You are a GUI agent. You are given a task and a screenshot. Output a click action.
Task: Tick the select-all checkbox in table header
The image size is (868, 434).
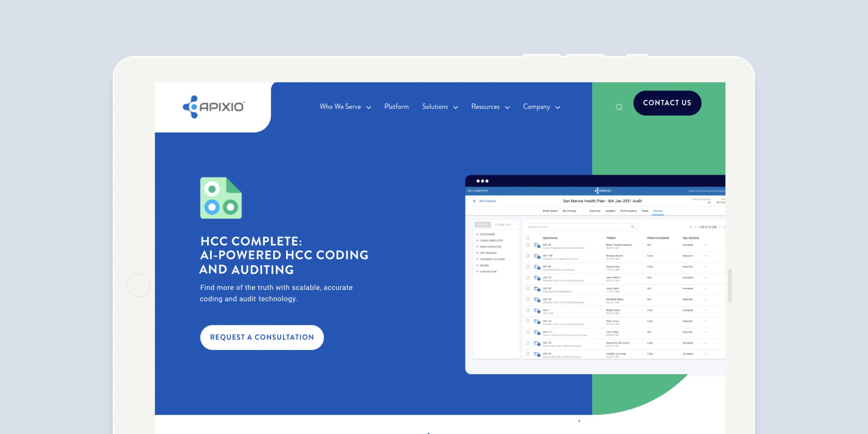click(x=527, y=238)
